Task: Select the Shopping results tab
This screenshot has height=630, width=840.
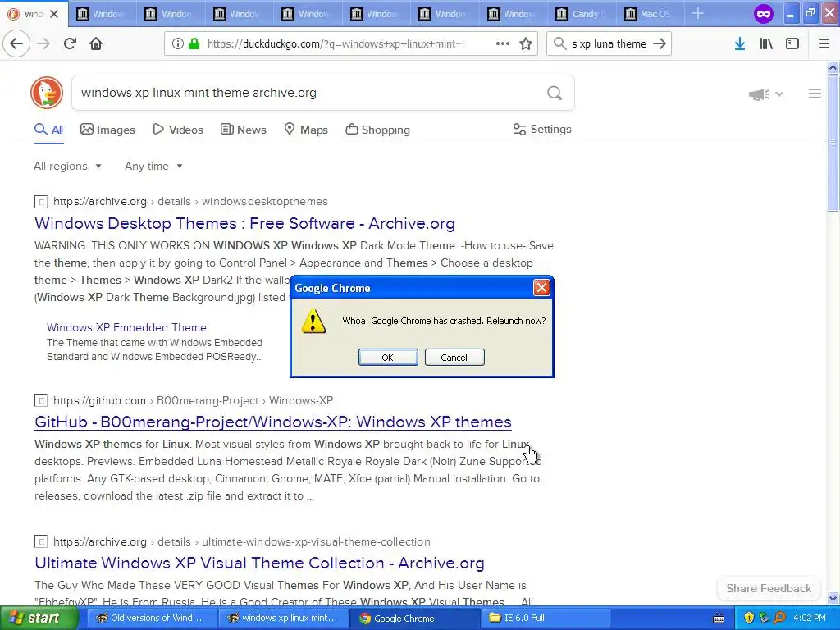Action: click(377, 130)
